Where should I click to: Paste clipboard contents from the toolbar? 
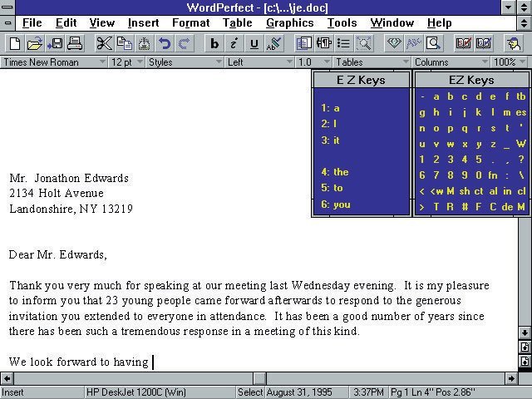[x=144, y=43]
